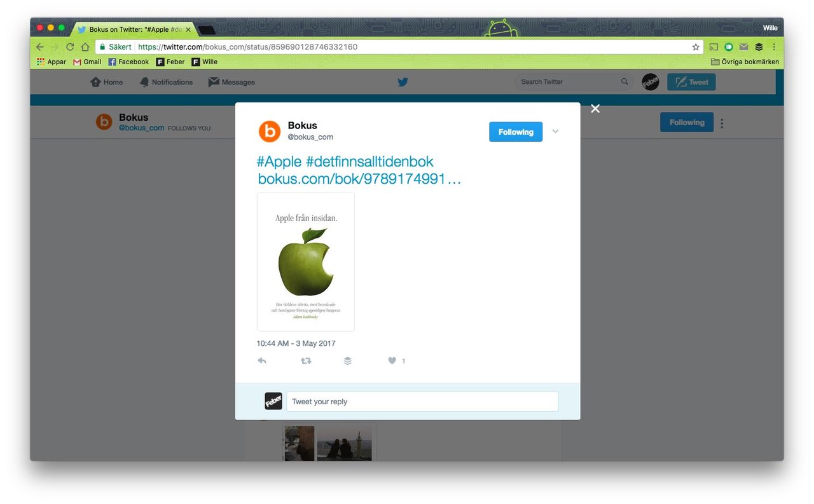Open the Gmail bookmark
Viewport: 814px width, 504px height.
click(87, 62)
